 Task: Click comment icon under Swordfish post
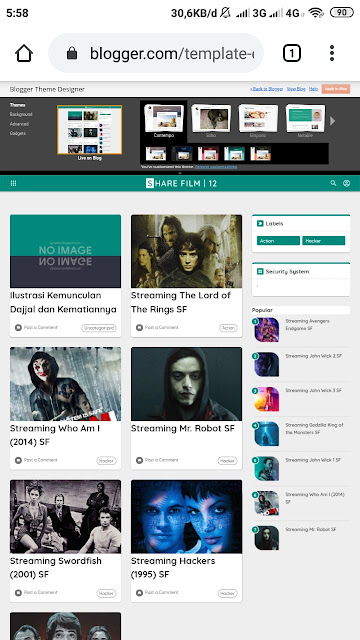(x=18, y=593)
